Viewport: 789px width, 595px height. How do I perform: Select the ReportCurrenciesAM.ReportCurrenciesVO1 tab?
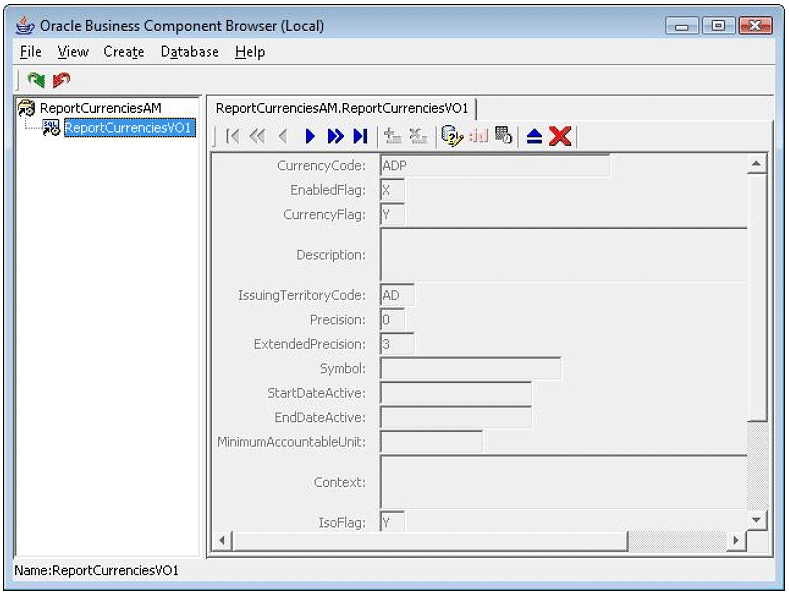[x=342, y=108]
